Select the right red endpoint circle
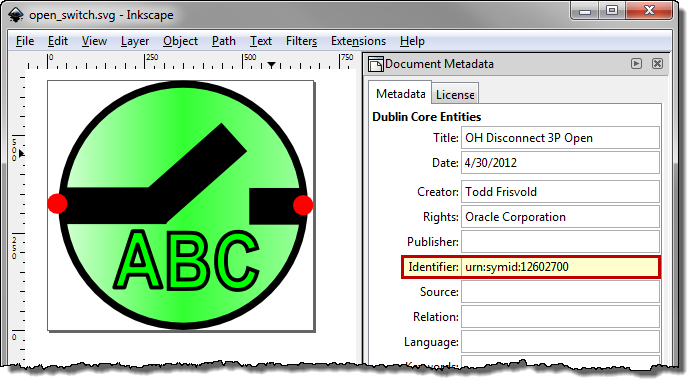This screenshot has width=695, height=386. point(303,205)
